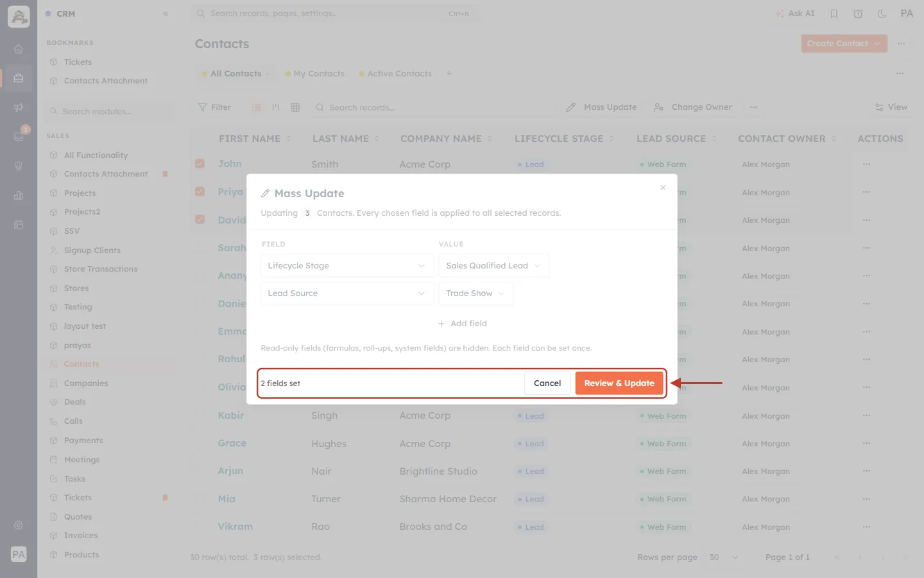Image resolution: width=924 pixels, height=578 pixels.
Task: Toggle dark mode moon icon
Action: (x=882, y=13)
